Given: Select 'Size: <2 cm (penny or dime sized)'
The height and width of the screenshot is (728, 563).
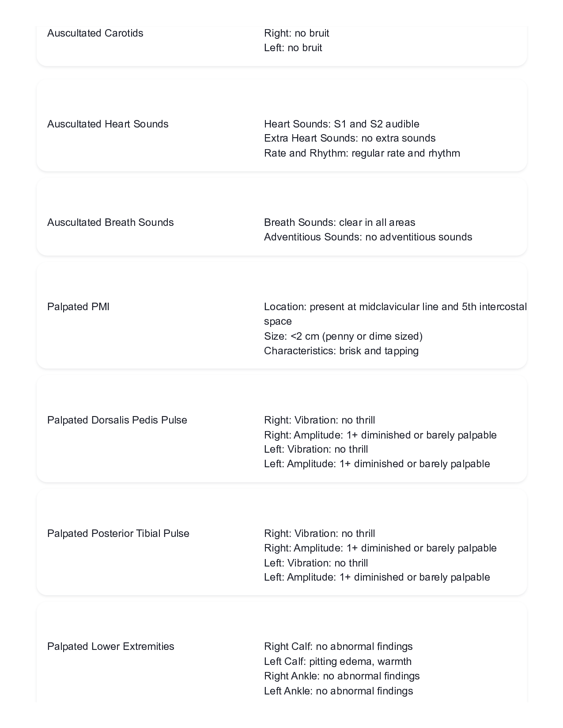Looking at the screenshot, I should point(343,336).
